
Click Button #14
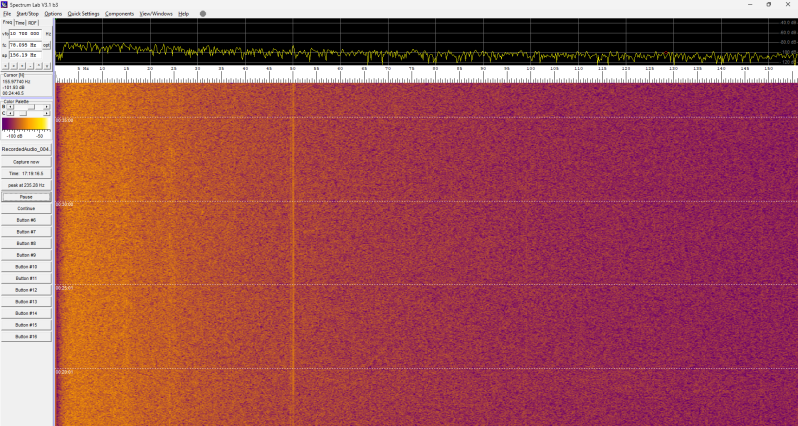[x=26, y=314]
